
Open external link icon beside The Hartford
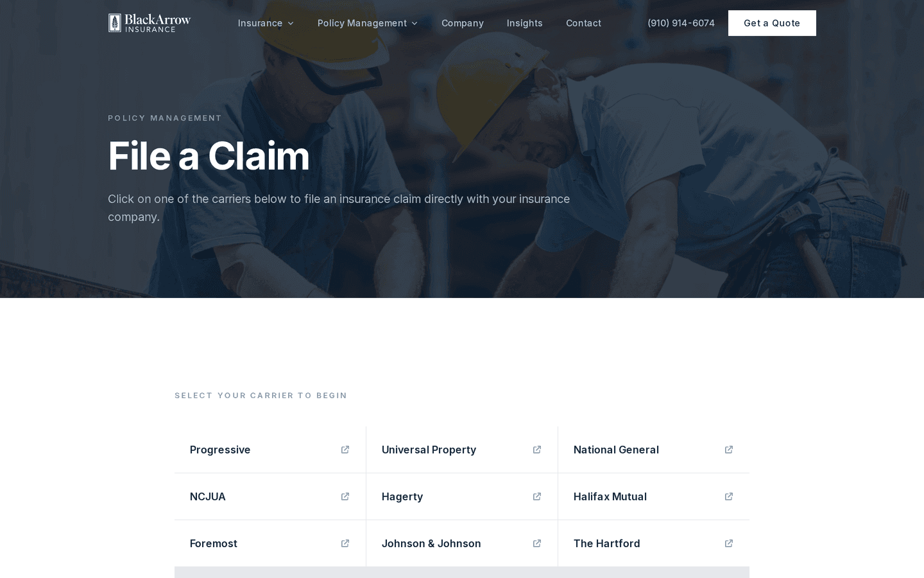729,543
